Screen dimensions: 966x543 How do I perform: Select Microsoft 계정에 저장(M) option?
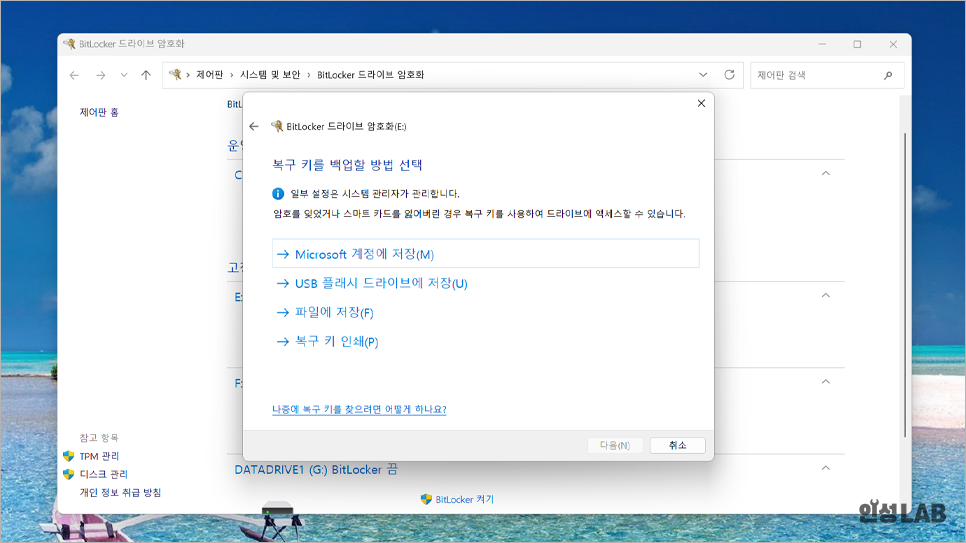point(485,254)
